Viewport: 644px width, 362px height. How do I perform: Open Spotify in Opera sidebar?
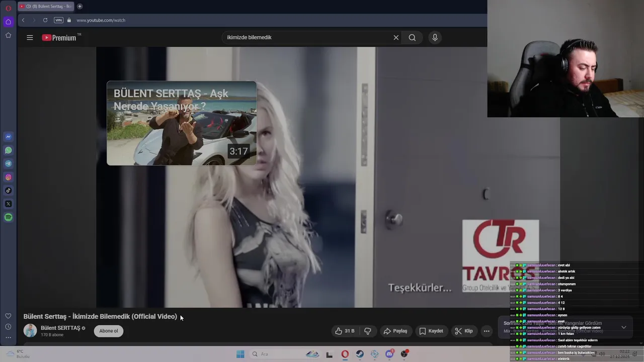tap(8, 217)
